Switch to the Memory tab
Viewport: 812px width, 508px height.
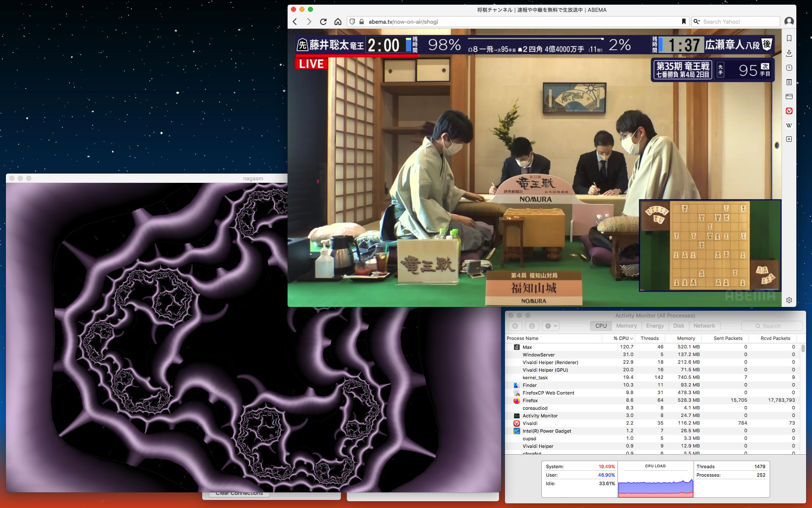(626, 326)
